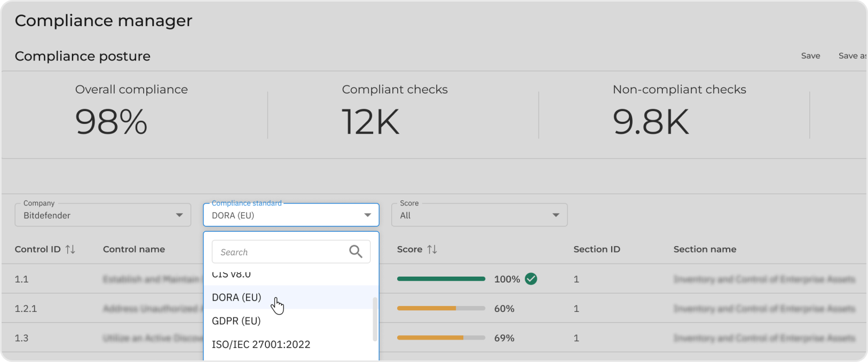
Task: Open the Company dropdown showing Bitdefender
Action: 102,215
